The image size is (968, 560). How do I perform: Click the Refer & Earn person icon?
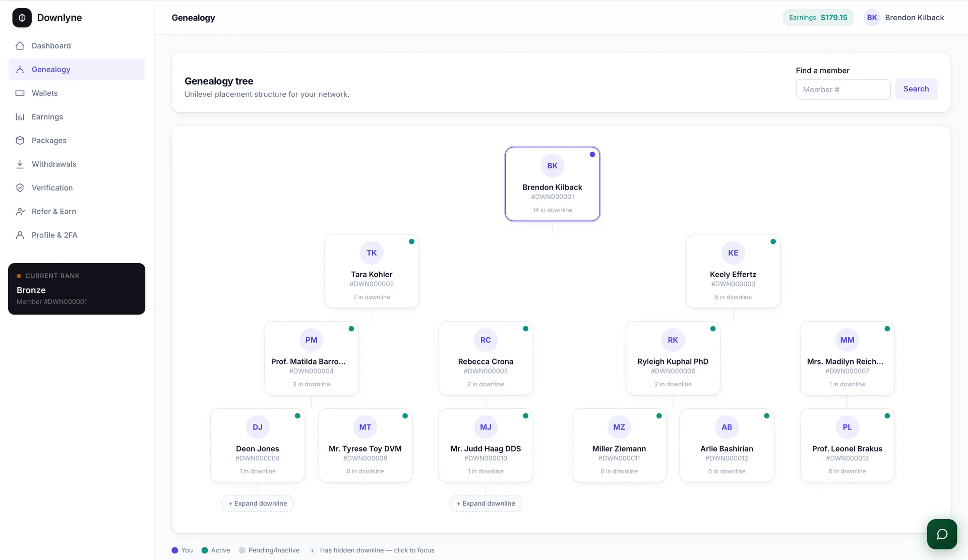[20, 212]
